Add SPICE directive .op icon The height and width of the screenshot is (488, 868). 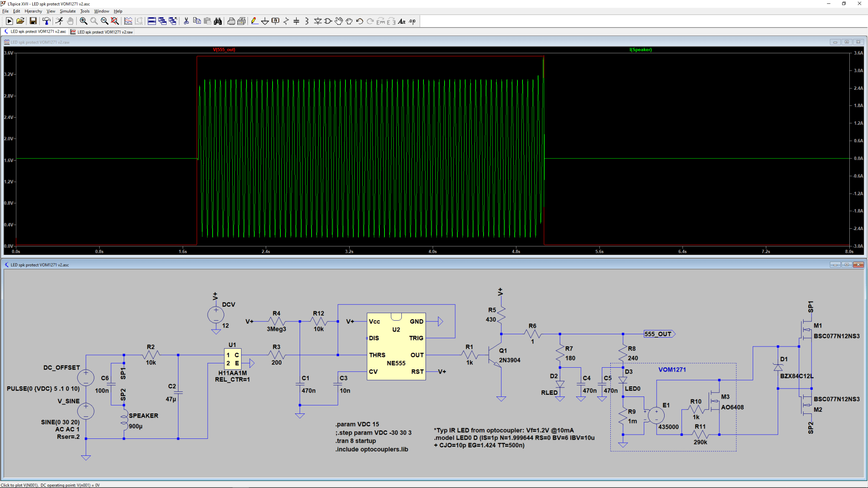tap(412, 21)
